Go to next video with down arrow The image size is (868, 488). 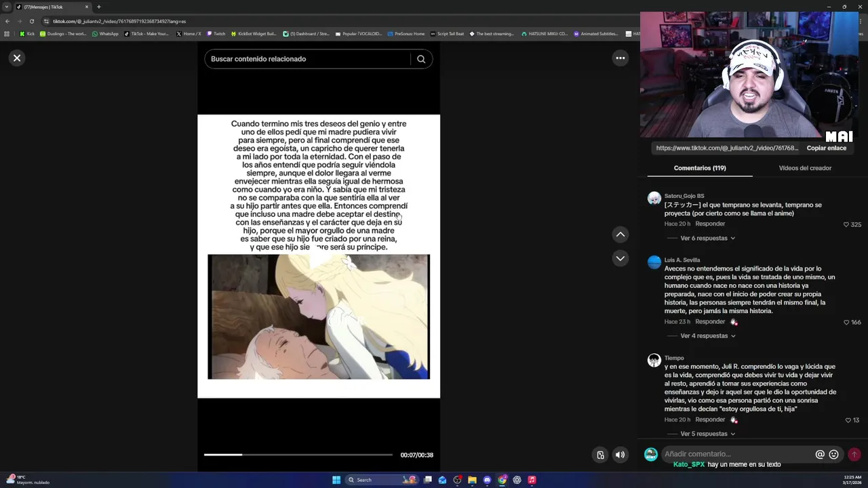point(620,258)
